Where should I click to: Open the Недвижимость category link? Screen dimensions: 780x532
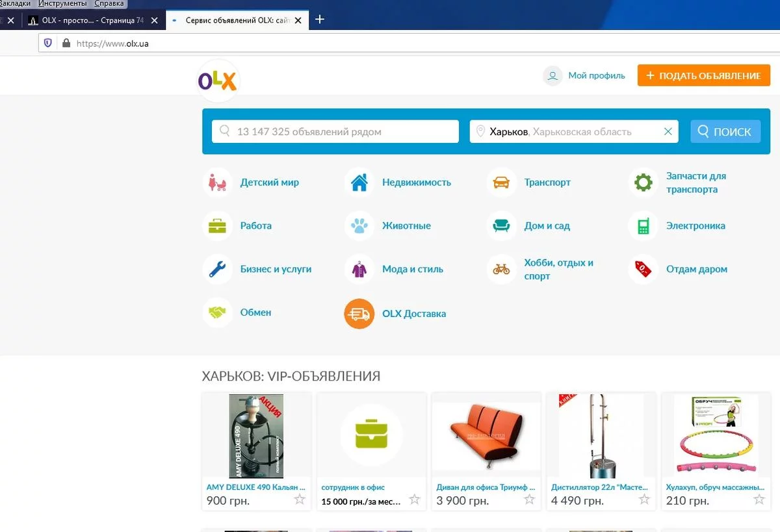click(417, 183)
